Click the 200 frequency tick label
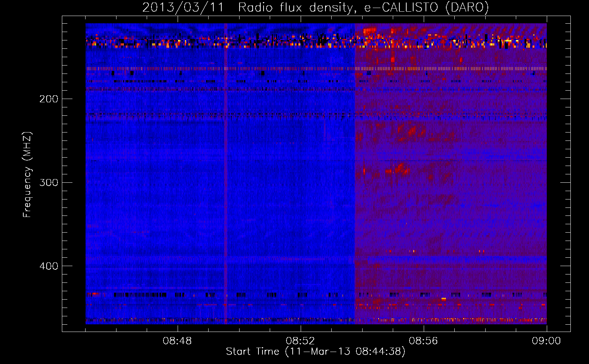 click(x=48, y=99)
